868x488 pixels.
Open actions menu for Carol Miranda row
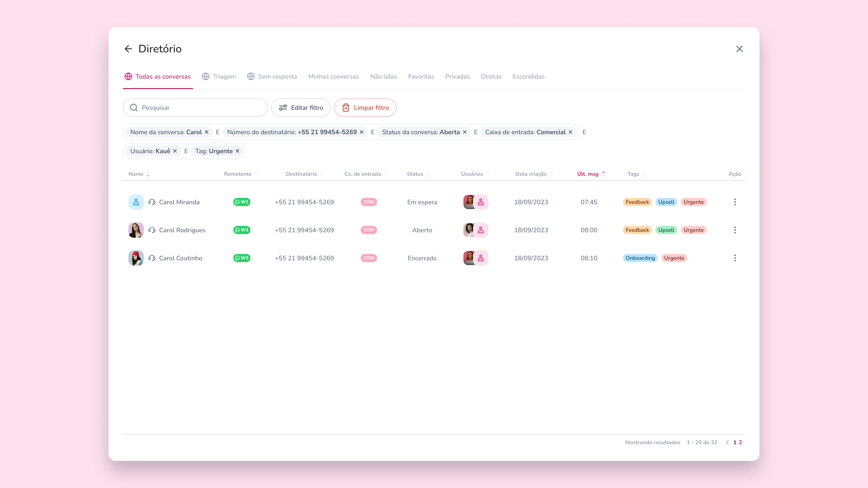[x=735, y=202]
